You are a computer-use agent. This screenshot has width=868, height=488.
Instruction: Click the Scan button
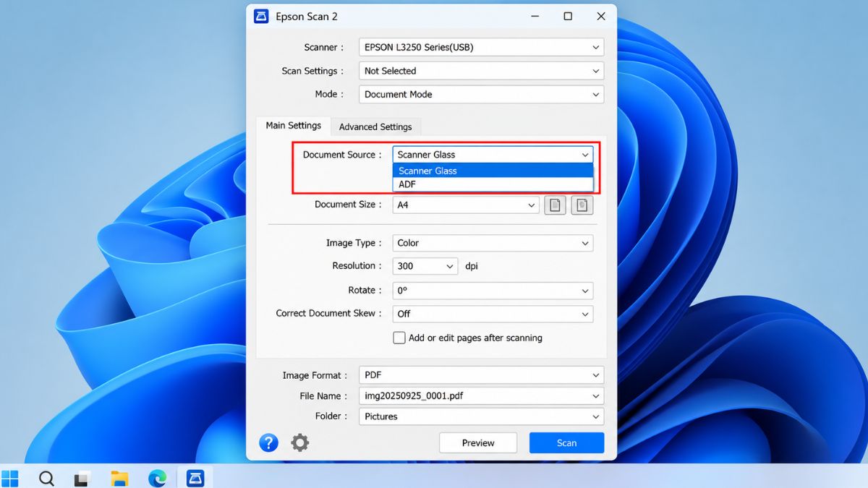[x=566, y=443]
